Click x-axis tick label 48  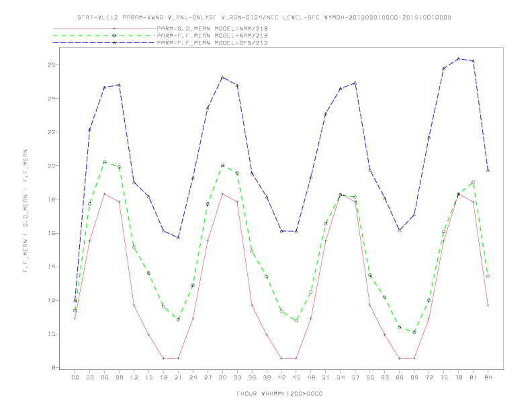click(311, 377)
